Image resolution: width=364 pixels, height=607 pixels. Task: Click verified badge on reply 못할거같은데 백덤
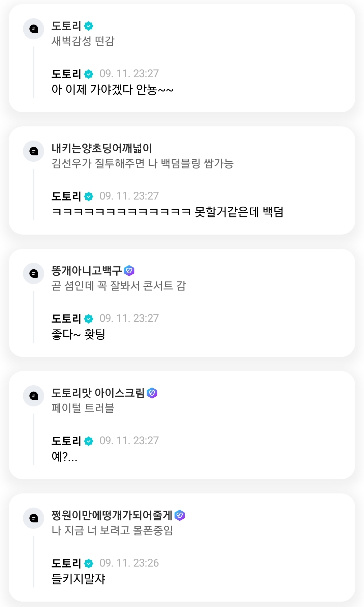tap(89, 196)
